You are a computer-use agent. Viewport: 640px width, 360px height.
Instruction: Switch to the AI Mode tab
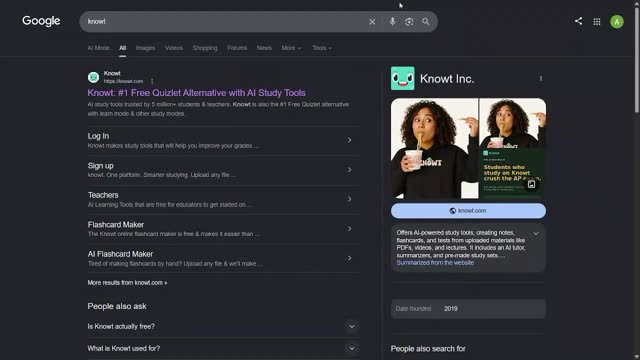click(98, 48)
